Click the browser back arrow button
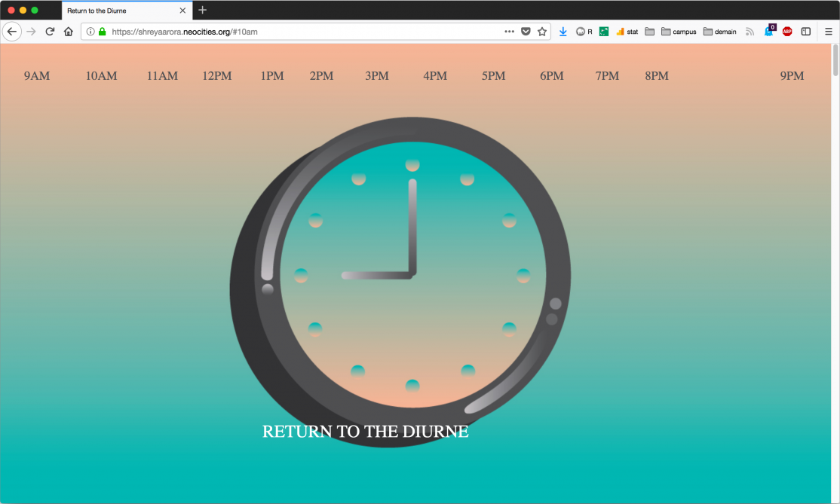The width and height of the screenshot is (840, 504). tap(11, 32)
